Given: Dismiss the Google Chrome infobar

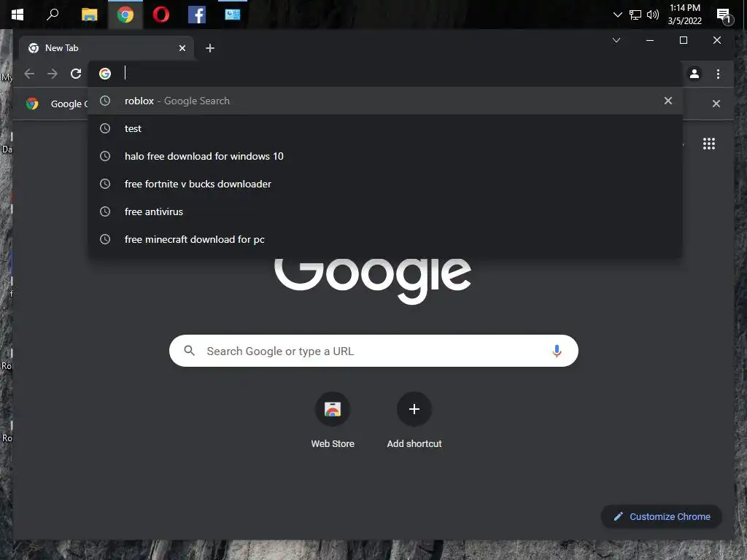Looking at the screenshot, I should [x=716, y=104].
